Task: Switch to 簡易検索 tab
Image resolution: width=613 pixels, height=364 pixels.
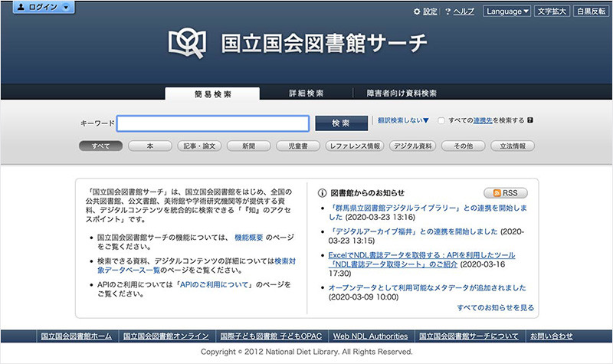Action: (x=212, y=93)
